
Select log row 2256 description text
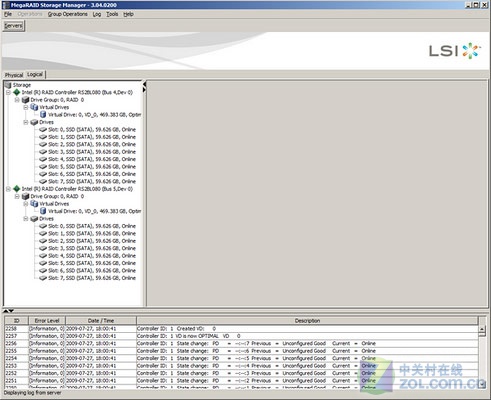pos(256,343)
